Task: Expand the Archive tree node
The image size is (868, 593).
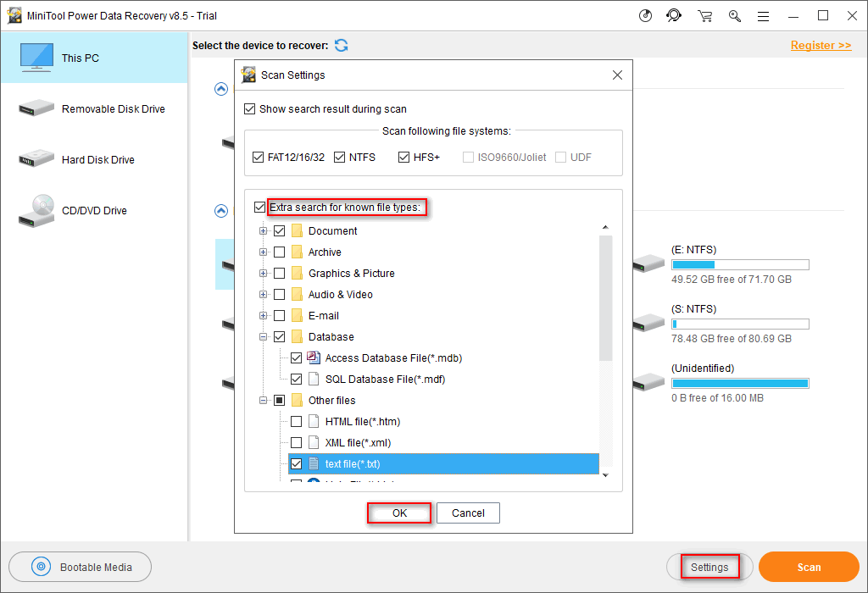Action: coord(263,252)
